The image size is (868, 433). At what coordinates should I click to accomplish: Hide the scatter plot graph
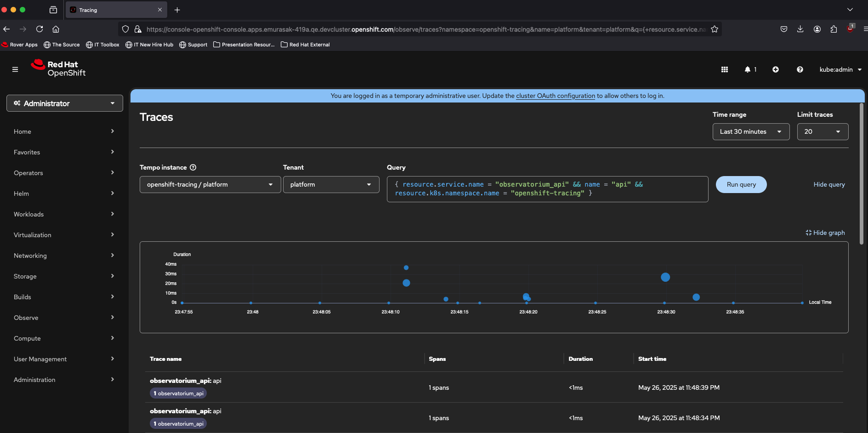click(x=825, y=233)
